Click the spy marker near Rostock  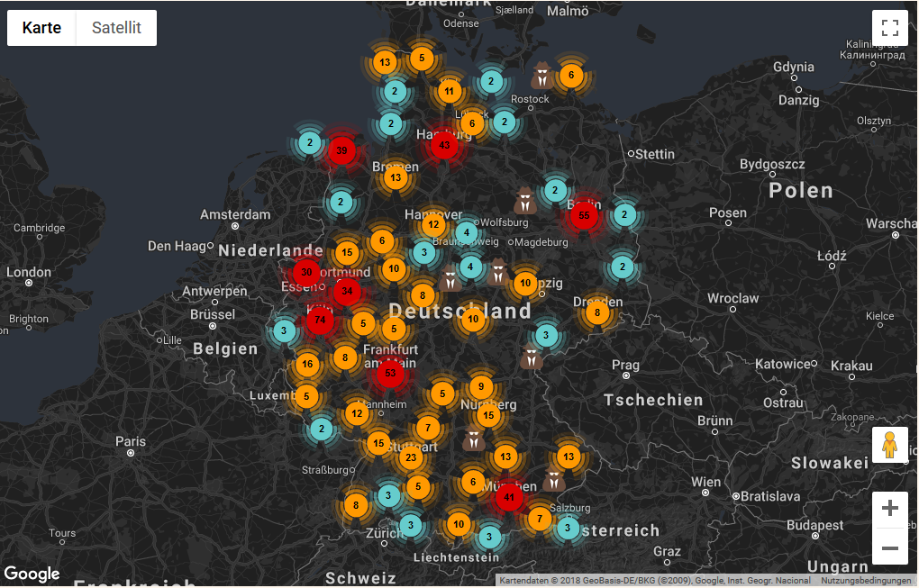[x=541, y=77]
